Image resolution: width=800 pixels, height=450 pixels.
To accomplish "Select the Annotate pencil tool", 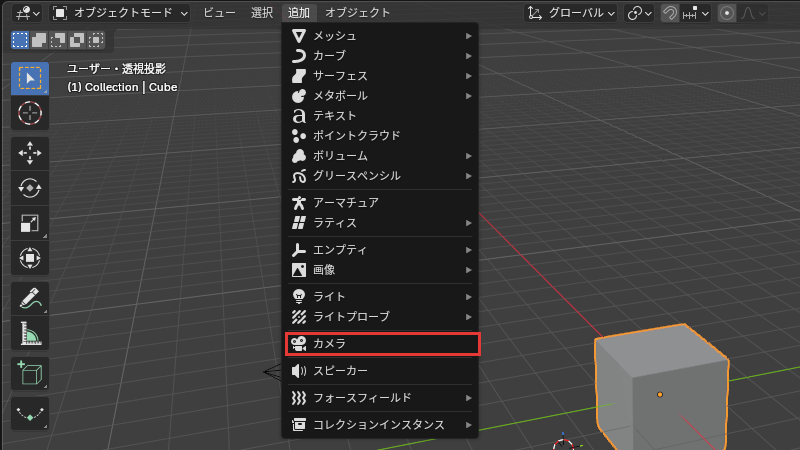I will [x=30, y=298].
